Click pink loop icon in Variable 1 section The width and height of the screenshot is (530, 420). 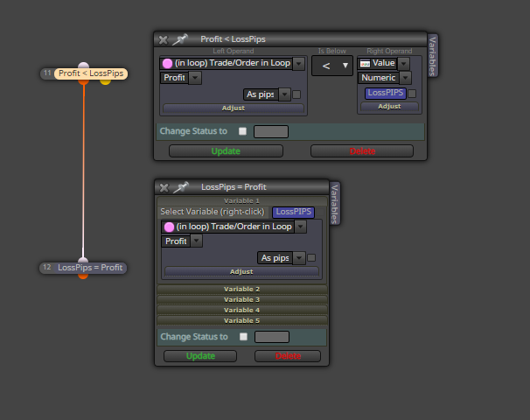click(x=169, y=227)
